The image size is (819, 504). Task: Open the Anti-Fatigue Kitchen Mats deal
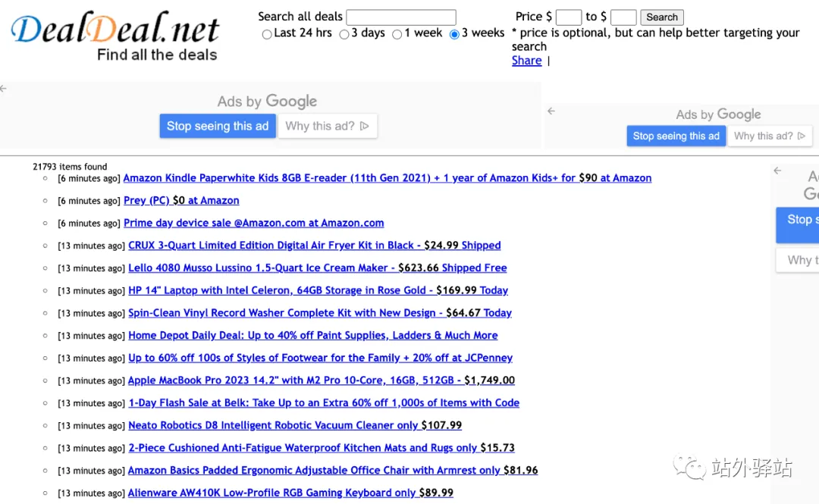[x=322, y=448]
